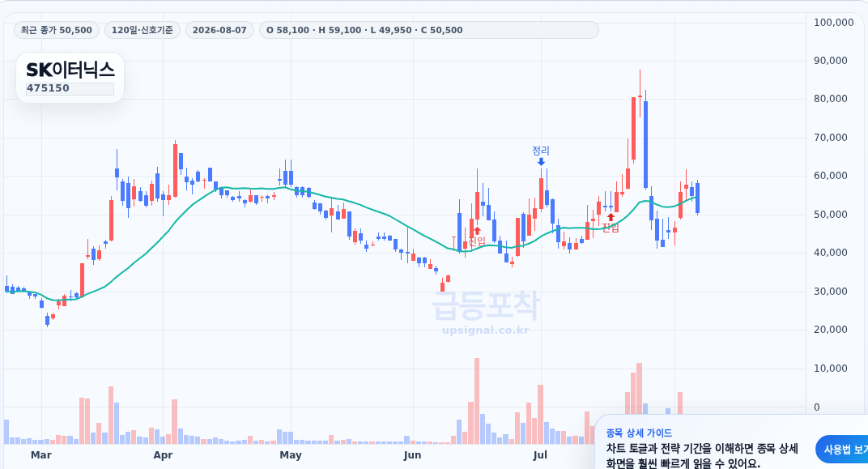Viewport: 868px width, 469px height.
Task: Open the SK이터닉스 stock name card
Action: (x=70, y=78)
